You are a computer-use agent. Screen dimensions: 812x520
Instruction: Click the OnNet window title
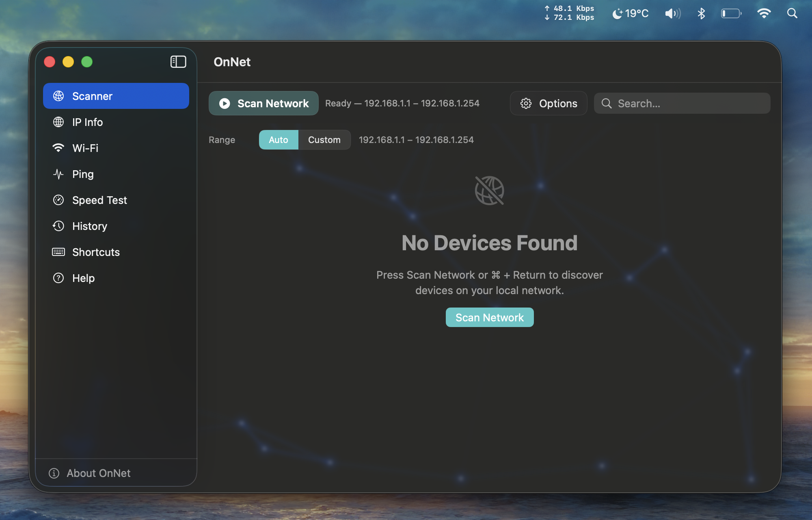tap(232, 62)
